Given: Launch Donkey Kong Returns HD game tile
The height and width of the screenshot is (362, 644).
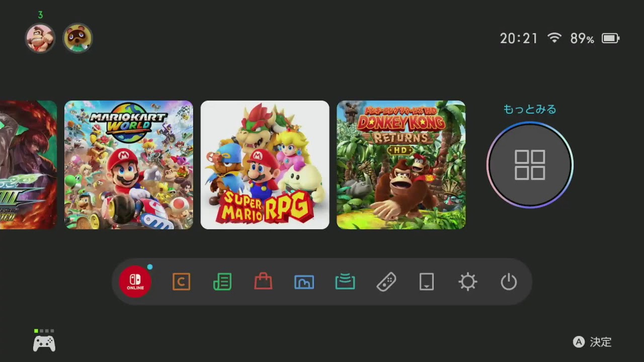Looking at the screenshot, I should point(401,165).
